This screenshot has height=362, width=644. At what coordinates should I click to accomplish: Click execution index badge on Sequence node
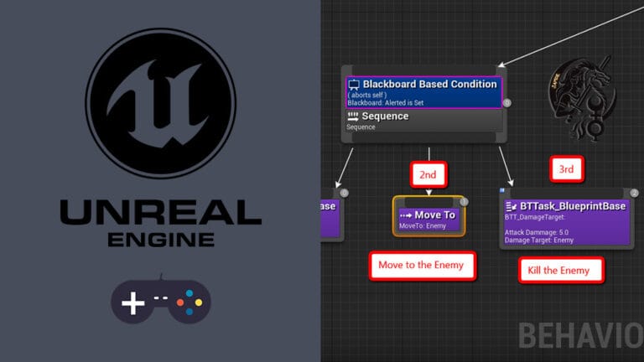coord(506,102)
